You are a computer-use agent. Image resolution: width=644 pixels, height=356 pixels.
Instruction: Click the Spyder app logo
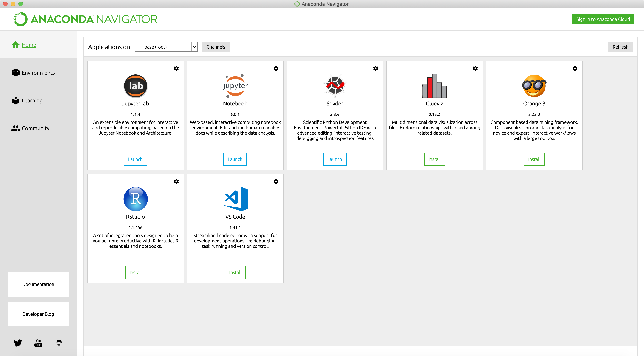pyautogui.click(x=335, y=86)
